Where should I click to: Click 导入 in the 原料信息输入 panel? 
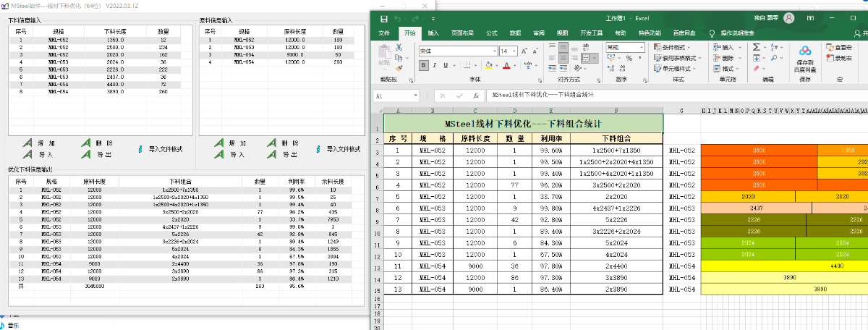coord(230,154)
